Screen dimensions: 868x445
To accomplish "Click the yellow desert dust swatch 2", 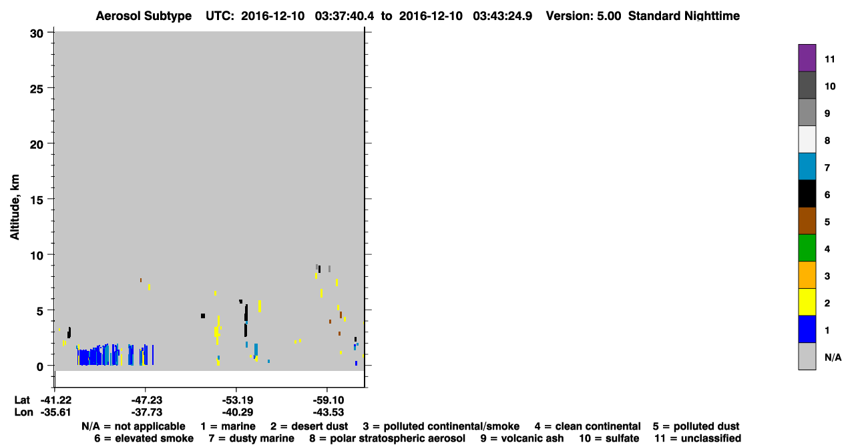I will (x=807, y=302).
